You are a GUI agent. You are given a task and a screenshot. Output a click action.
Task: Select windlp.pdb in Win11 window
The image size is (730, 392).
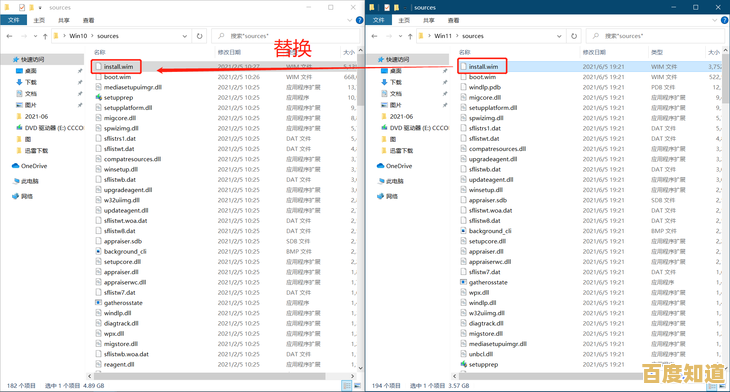click(x=485, y=87)
